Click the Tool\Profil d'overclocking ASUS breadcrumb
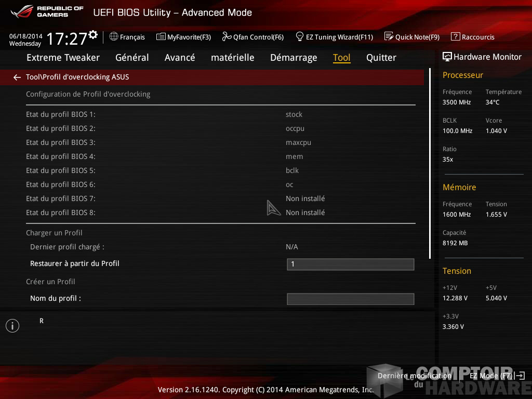The width and height of the screenshot is (532, 399). [x=77, y=77]
